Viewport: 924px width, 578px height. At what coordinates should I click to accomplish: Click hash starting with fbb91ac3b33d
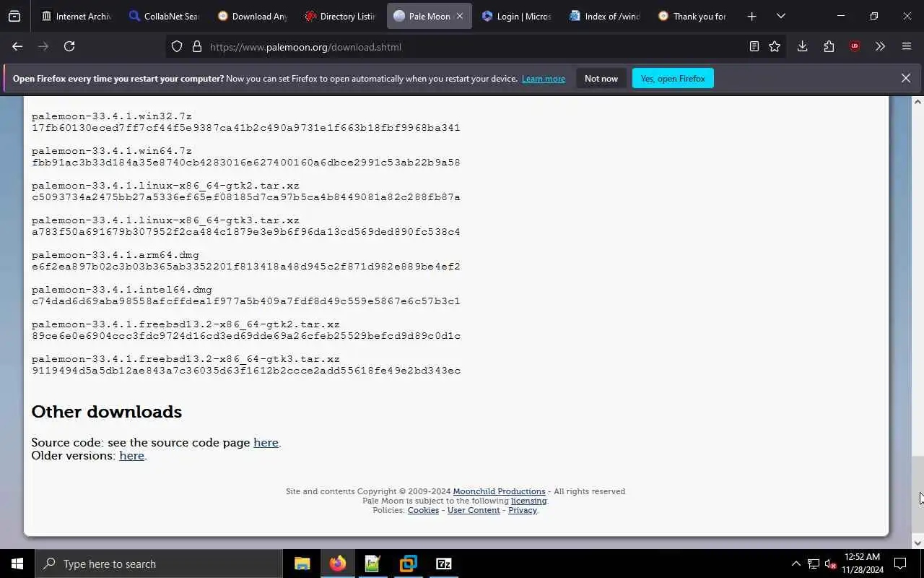(x=246, y=163)
